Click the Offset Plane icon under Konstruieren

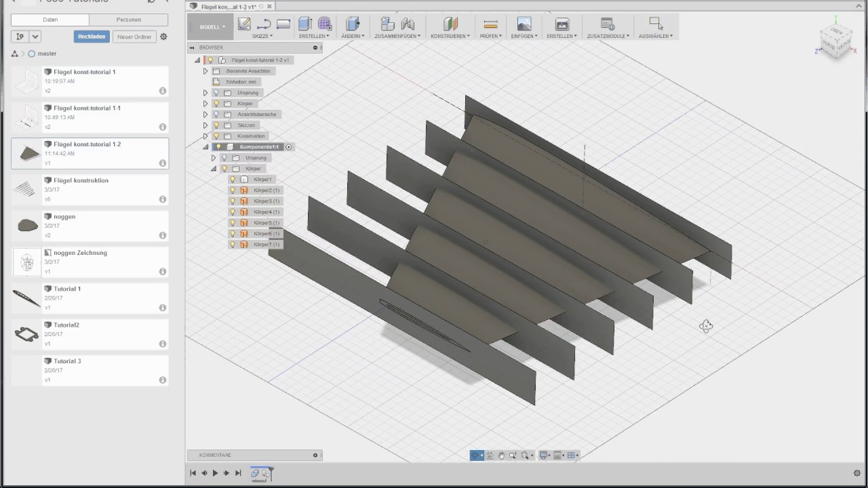pos(450,24)
